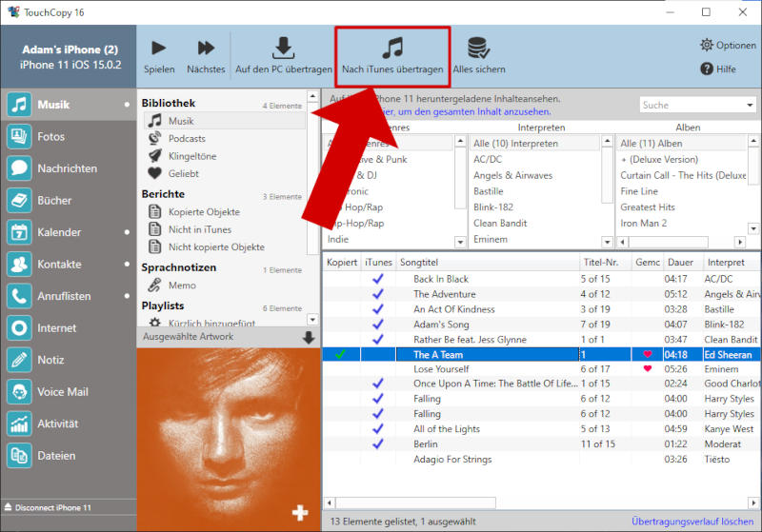The image size is (762, 532).
Task: Open the Bücher section
Action: (x=68, y=201)
